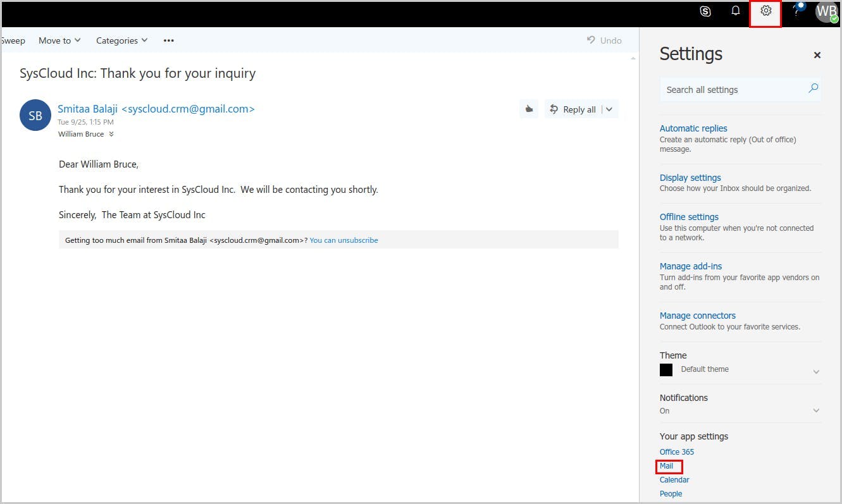Open Skype from the top bar

coord(705,11)
